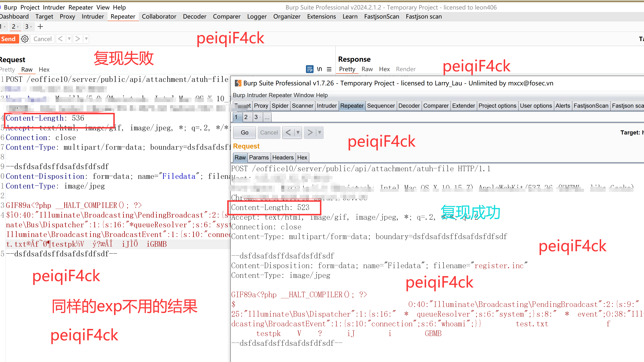Open forward history dropdown arrow
644x362 pixels.
[86, 39]
